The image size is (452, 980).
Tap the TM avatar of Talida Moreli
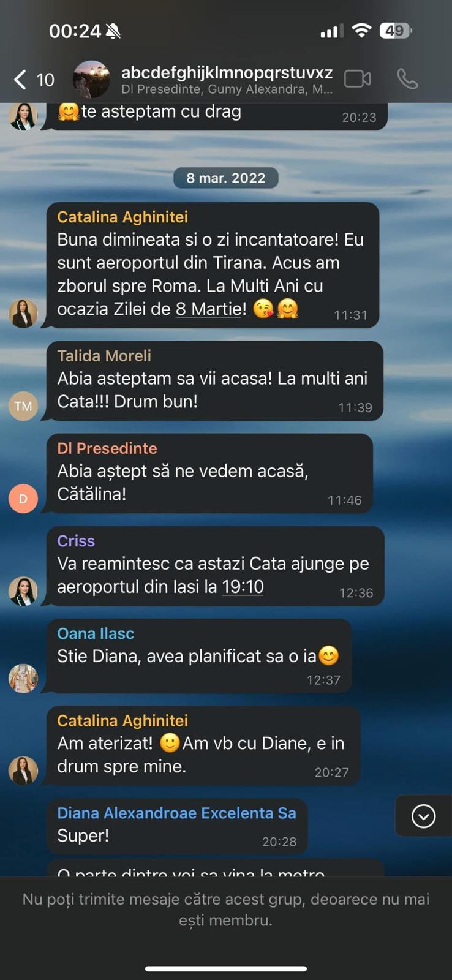(23, 406)
